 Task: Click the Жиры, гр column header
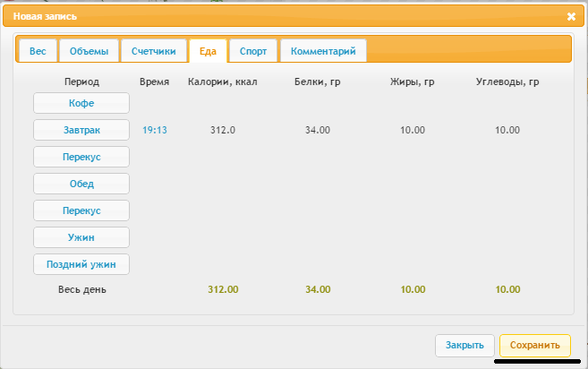click(x=413, y=82)
